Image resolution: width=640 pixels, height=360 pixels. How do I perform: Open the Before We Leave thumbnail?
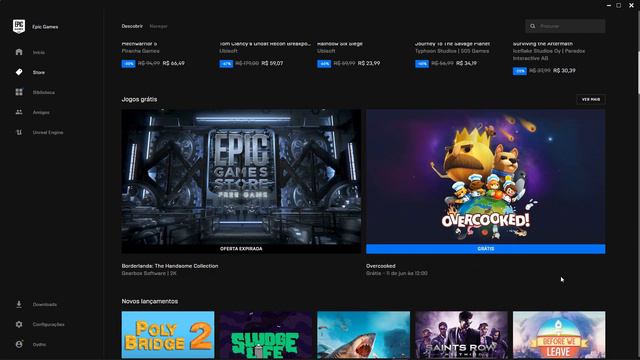coord(559,335)
